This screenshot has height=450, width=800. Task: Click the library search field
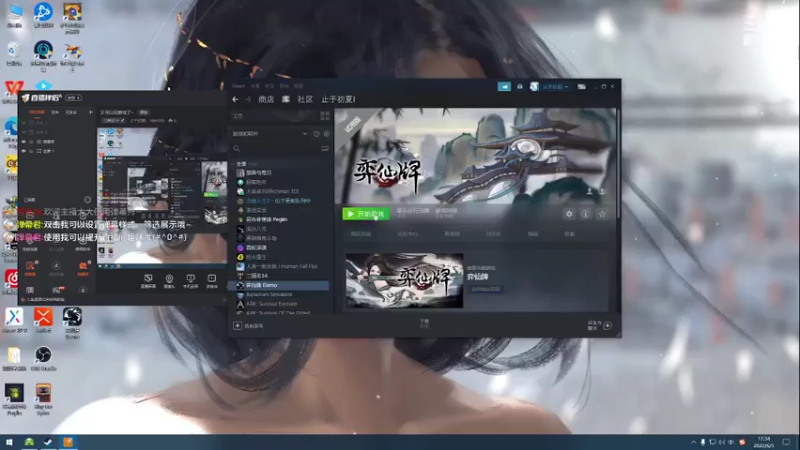[276, 148]
